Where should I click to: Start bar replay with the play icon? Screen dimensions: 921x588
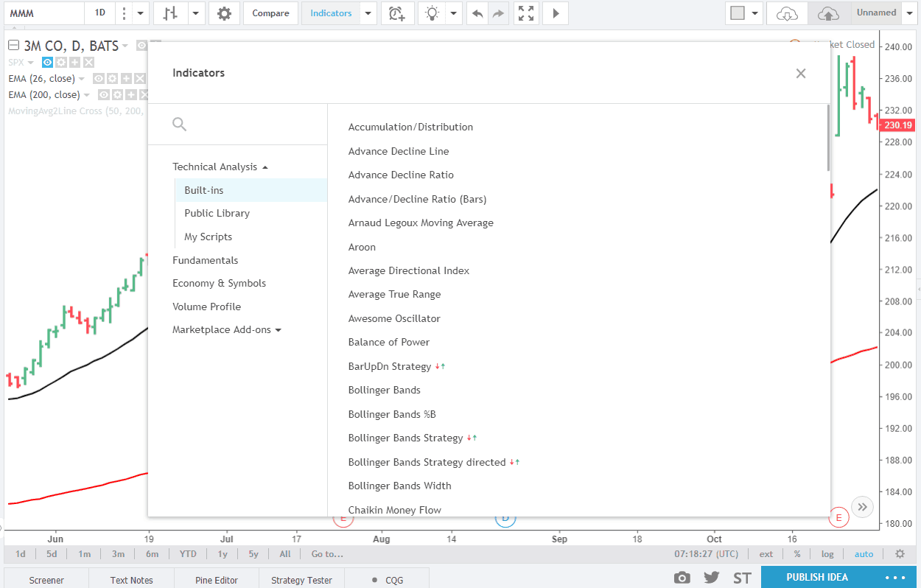point(556,13)
